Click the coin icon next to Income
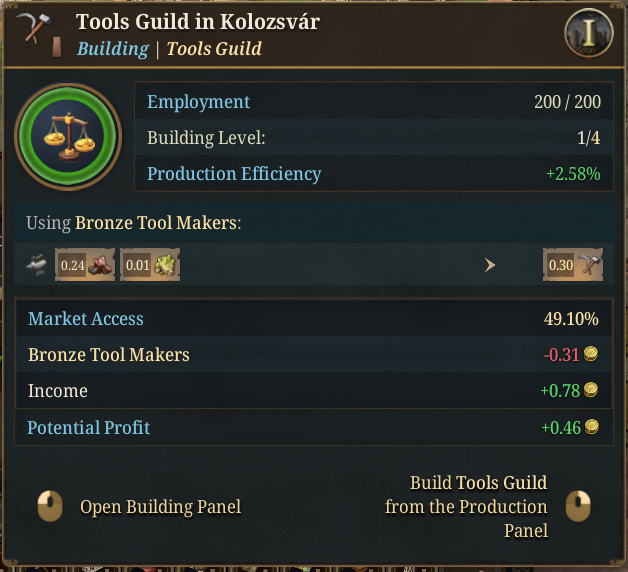 click(x=591, y=390)
